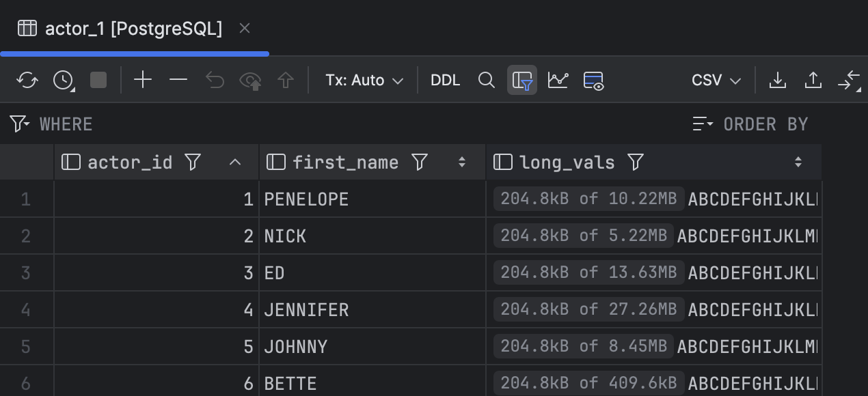
Task: Select the PENELOPE first_name cell
Action: 306,199
